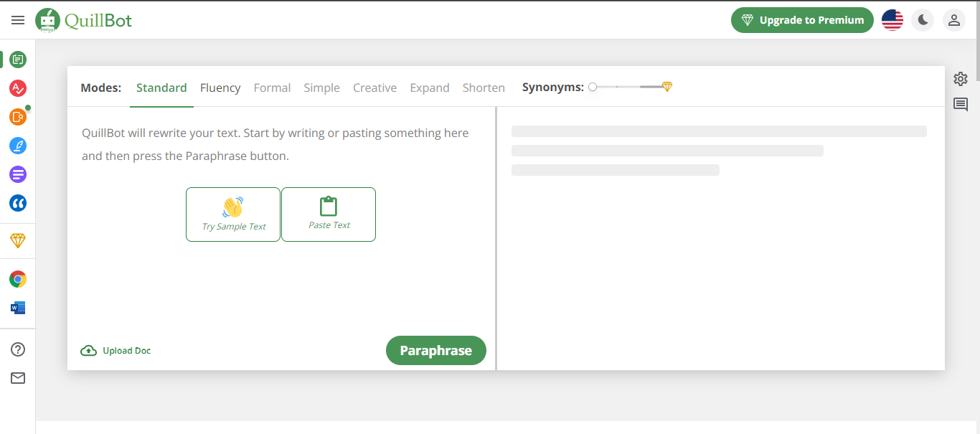Open the hamburger navigation menu
The image size is (980, 434).
pyautogui.click(x=18, y=20)
